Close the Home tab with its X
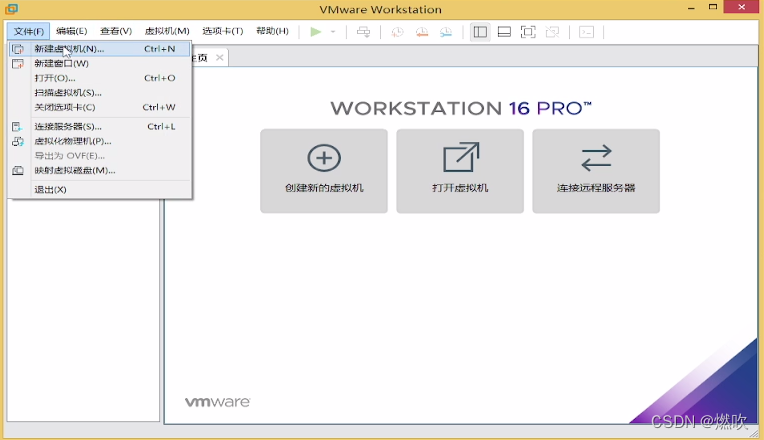The width and height of the screenshot is (764, 440). [220, 57]
